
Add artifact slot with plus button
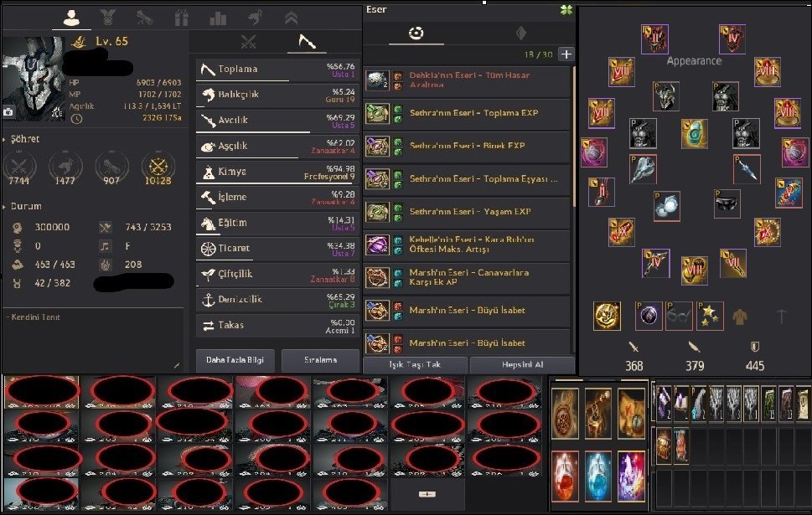click(566, 54)
